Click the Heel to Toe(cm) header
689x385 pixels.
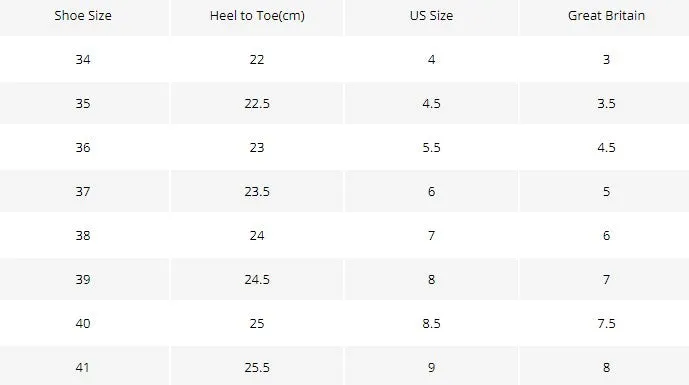click(257, 16)
